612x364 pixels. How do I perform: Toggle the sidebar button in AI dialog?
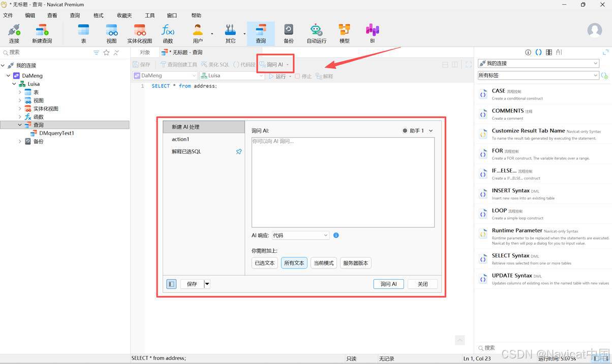coord(171,284)
